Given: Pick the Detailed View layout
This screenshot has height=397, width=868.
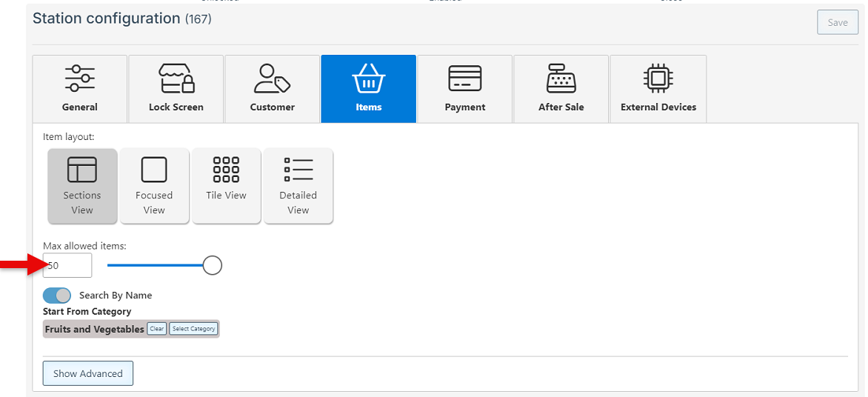Looking at the screenshot, I should 298,186.
